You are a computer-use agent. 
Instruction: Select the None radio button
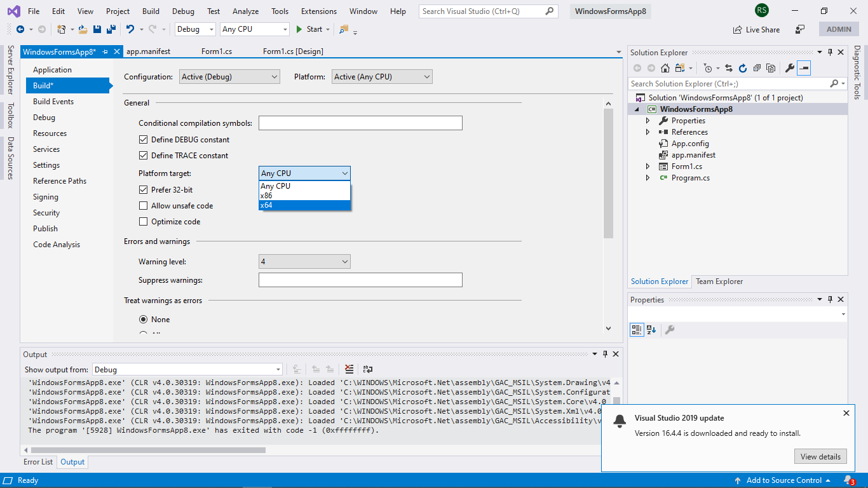click(x=143, y=320)
